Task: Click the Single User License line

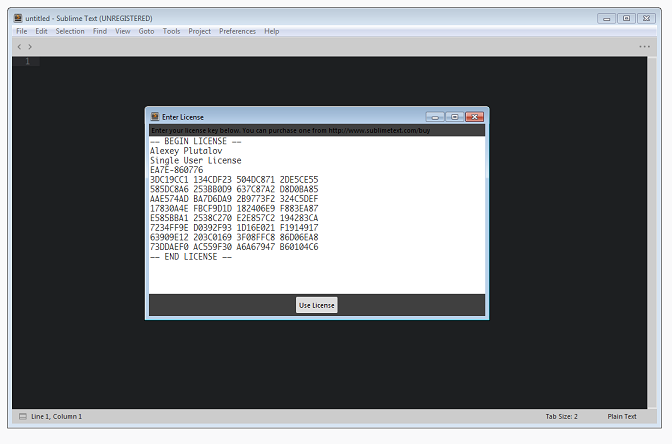Action: pos(195,161)
